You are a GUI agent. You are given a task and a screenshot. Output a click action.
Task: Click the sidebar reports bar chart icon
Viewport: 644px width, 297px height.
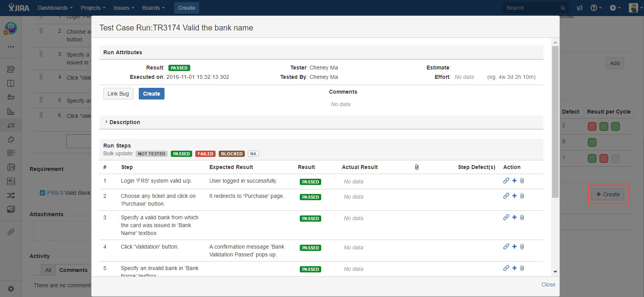click(x=11, y=112)
